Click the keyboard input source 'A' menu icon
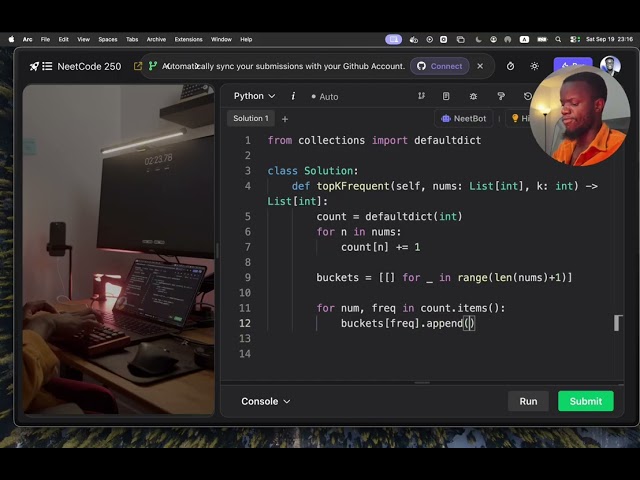This screenshot has width=640, height=480. pos(524,40)
